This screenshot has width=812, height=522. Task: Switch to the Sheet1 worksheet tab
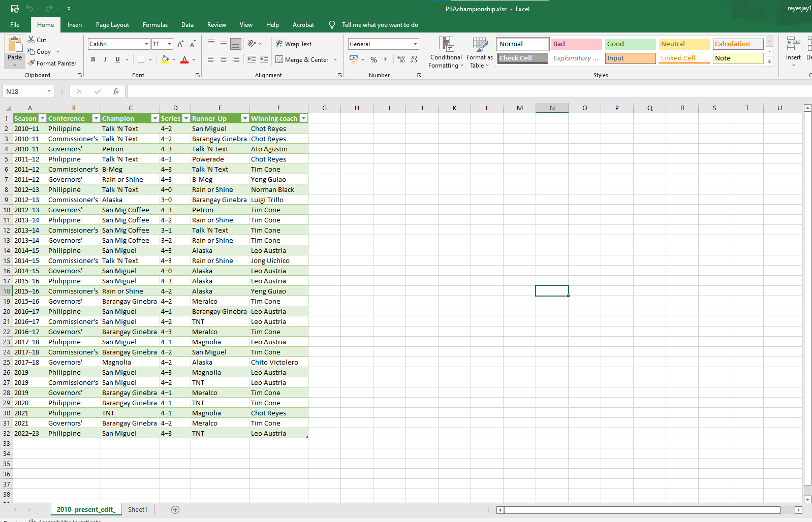tap(138, 510)
